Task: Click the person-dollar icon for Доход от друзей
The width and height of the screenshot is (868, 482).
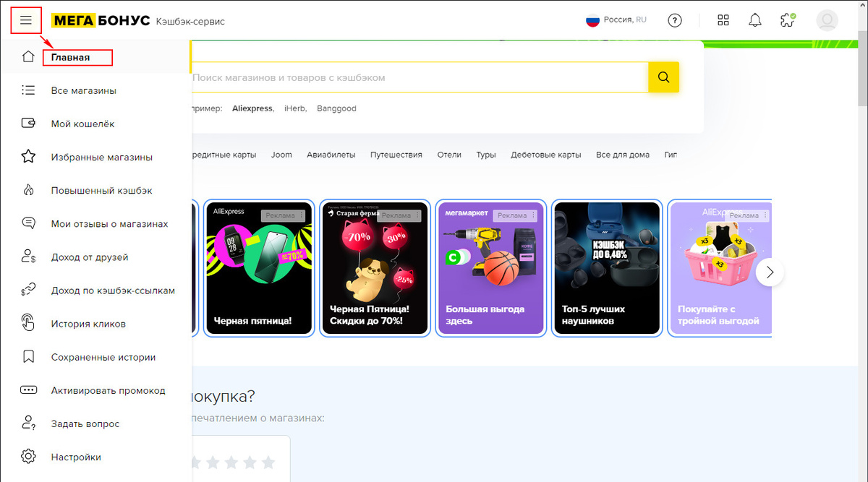Action: pyautogui.click(x=28, y=257)
